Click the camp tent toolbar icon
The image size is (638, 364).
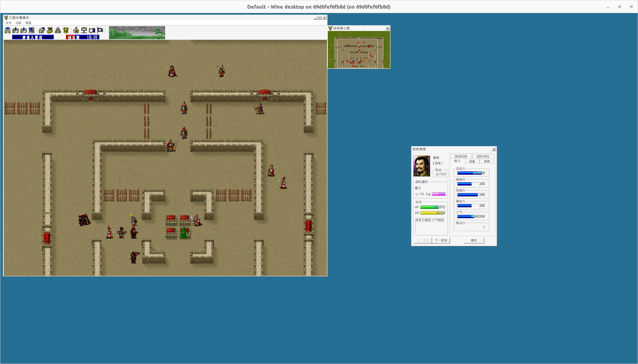point(76,31)
